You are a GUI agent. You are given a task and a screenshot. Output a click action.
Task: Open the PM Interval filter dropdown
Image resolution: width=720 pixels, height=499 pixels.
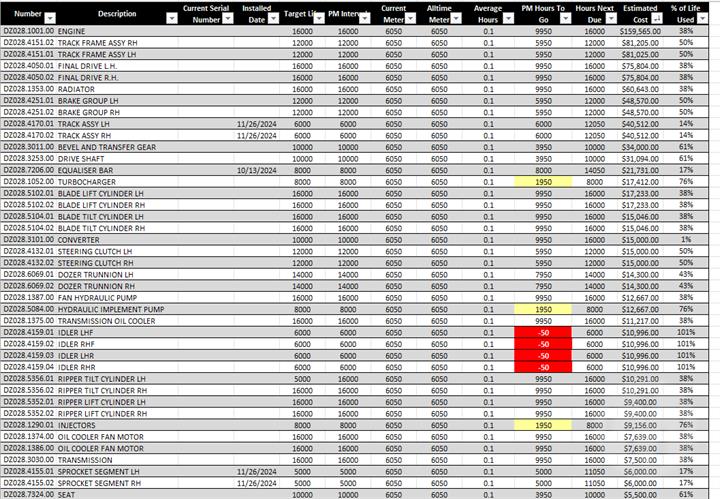coord(364,19)
